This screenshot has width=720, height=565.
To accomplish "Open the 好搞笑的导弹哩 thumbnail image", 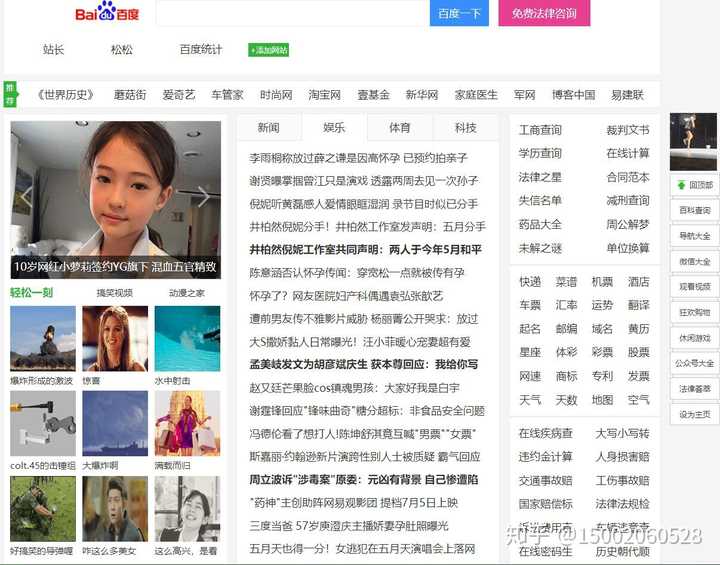I will click(x=43, y=508).
